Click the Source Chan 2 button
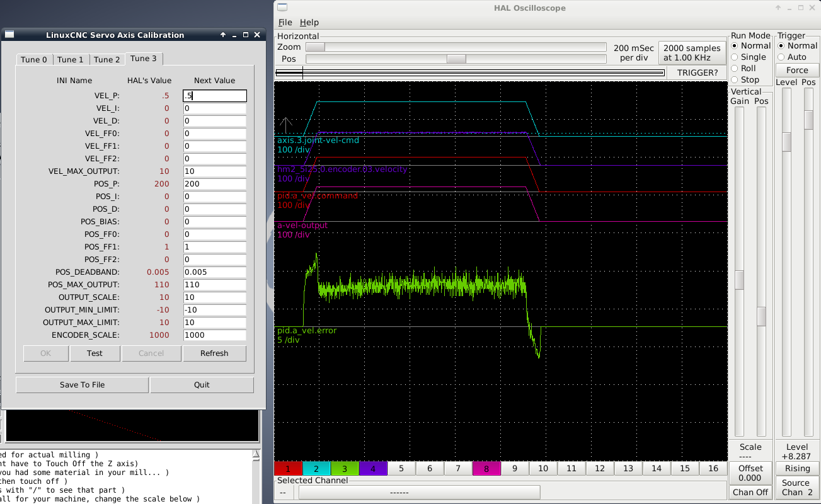The height and width of the screenshot is (504, 821). [797, 488]
